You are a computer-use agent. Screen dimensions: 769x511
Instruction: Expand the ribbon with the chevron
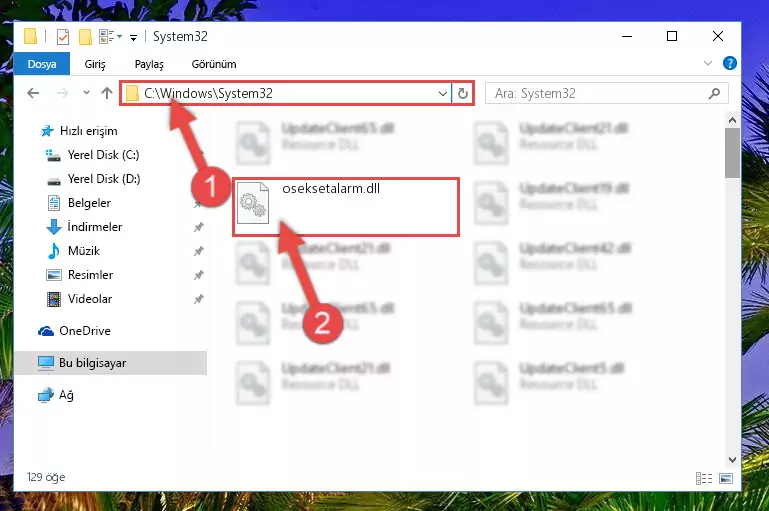[x=708, y=63]
